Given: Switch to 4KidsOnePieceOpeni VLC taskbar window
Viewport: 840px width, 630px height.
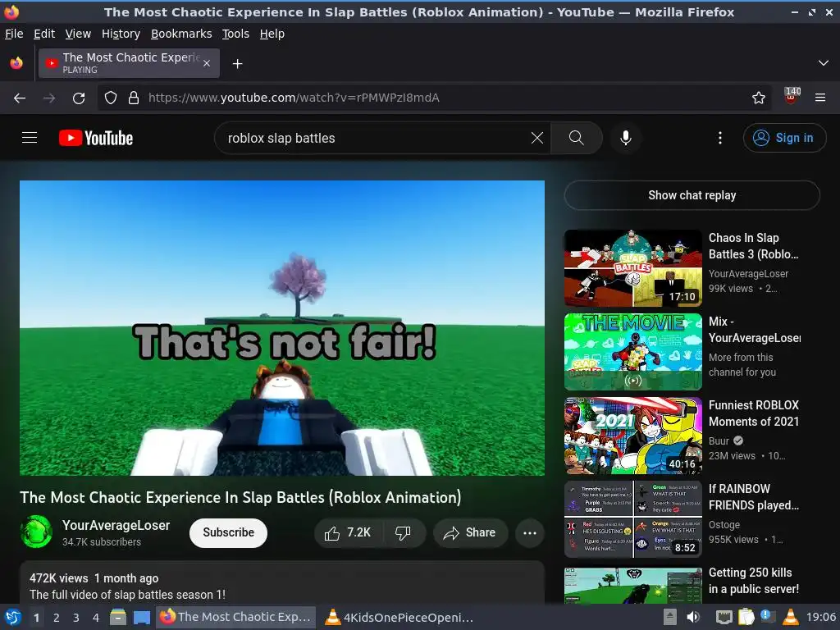Looking at the screenshot, I should (400, 617).
